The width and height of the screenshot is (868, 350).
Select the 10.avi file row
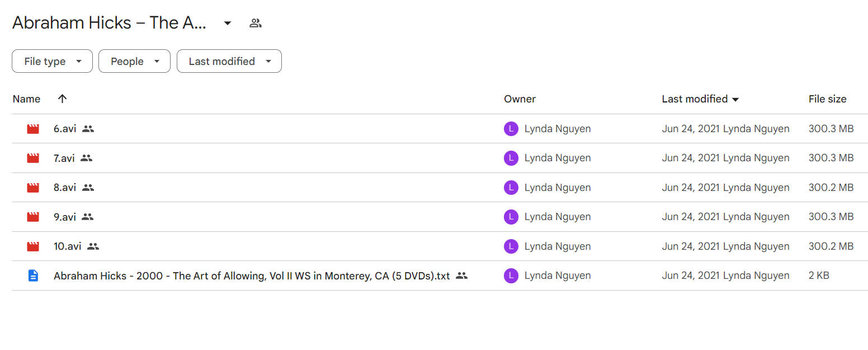pyautogui.click(x=440, y=246)
